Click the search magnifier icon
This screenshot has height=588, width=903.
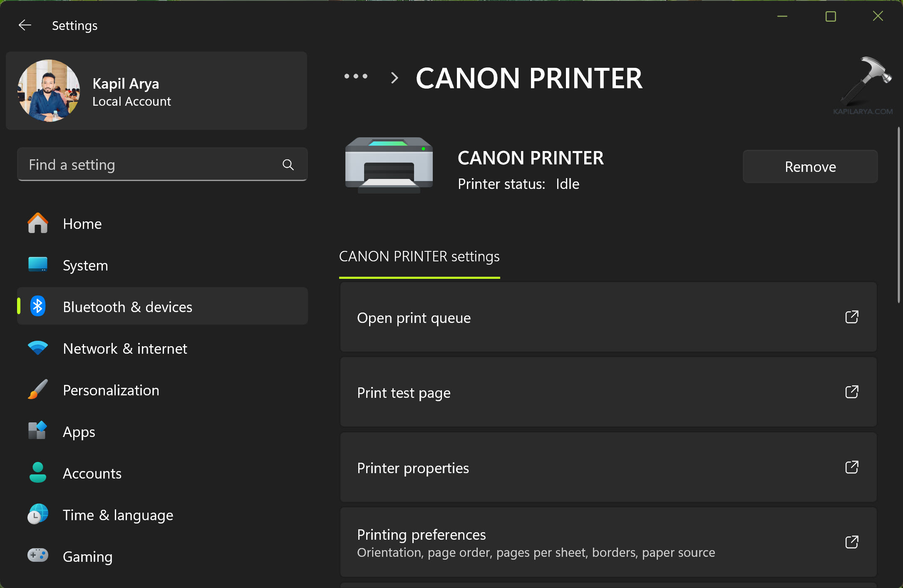(x=288, y=164)
